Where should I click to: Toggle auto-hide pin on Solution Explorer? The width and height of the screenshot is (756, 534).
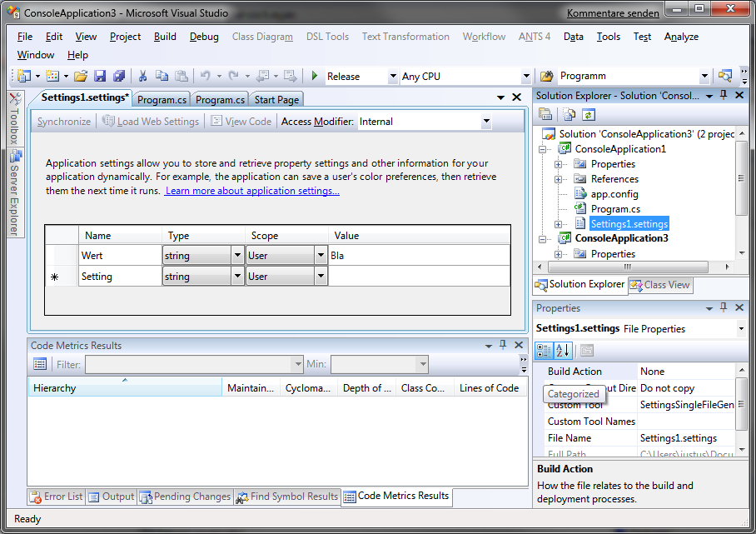click(x=723, y=95)
